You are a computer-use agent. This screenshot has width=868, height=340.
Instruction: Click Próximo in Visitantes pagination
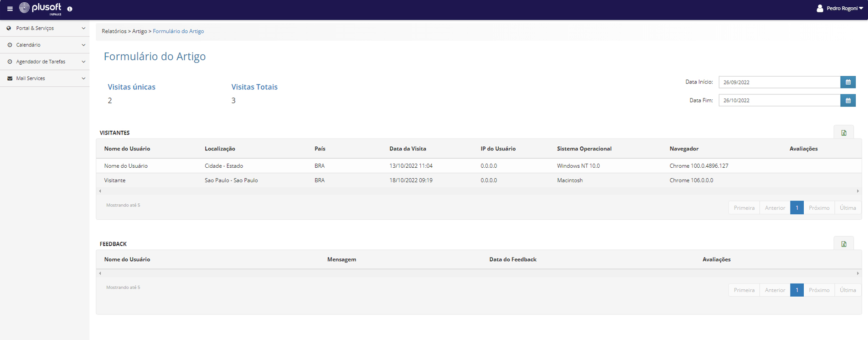click(x=819, y=208)
